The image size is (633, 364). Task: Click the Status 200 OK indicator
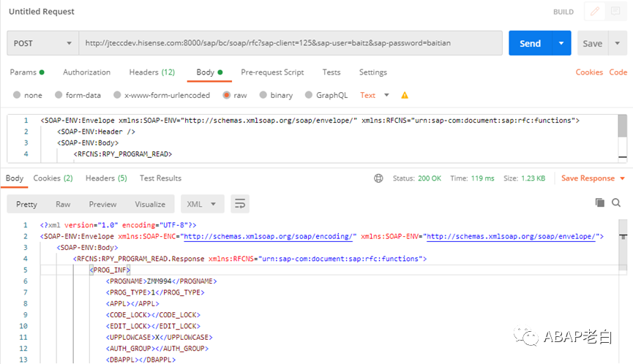pos(417,178)
